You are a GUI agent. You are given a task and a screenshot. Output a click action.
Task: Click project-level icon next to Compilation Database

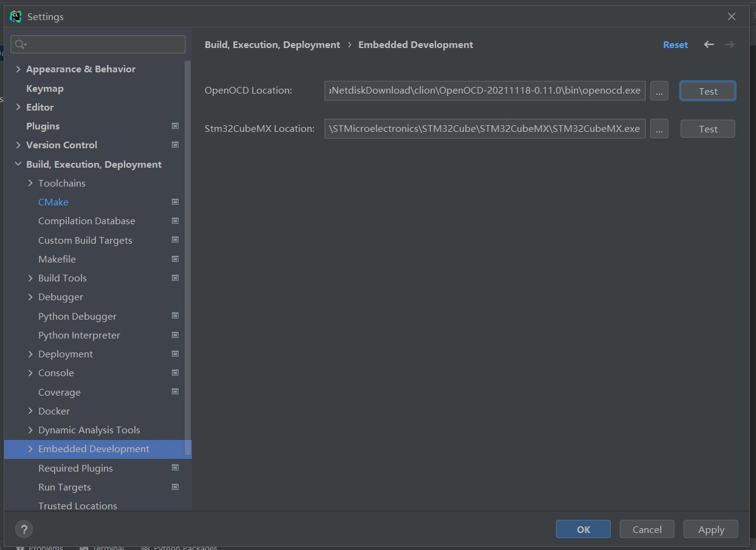[x=175, y=221]
